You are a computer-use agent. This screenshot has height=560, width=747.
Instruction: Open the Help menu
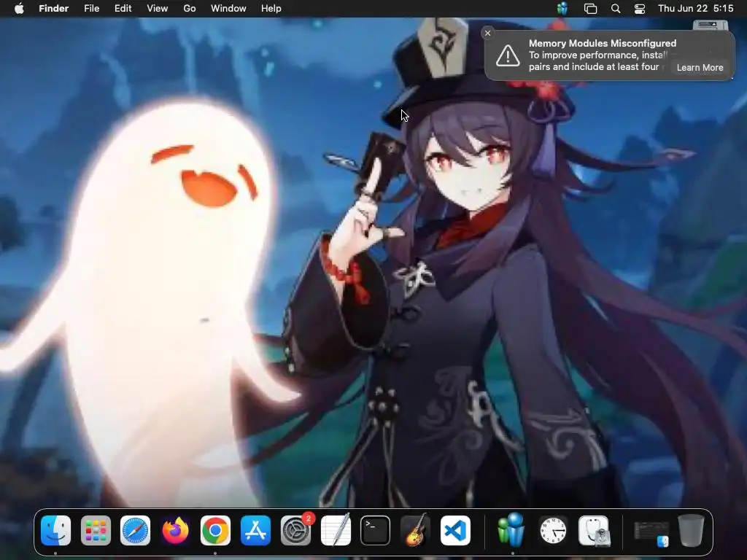coord(271,9)
